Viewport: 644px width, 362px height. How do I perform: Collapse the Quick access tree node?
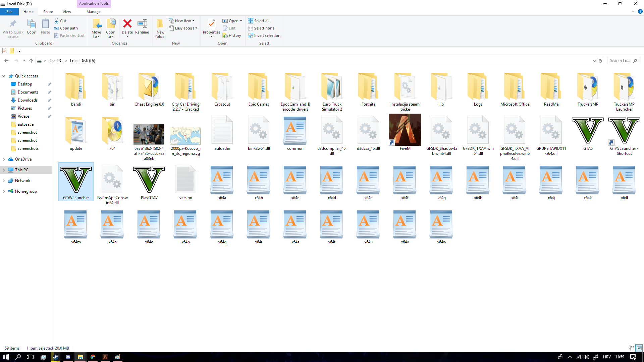click(x=4, y=76)
